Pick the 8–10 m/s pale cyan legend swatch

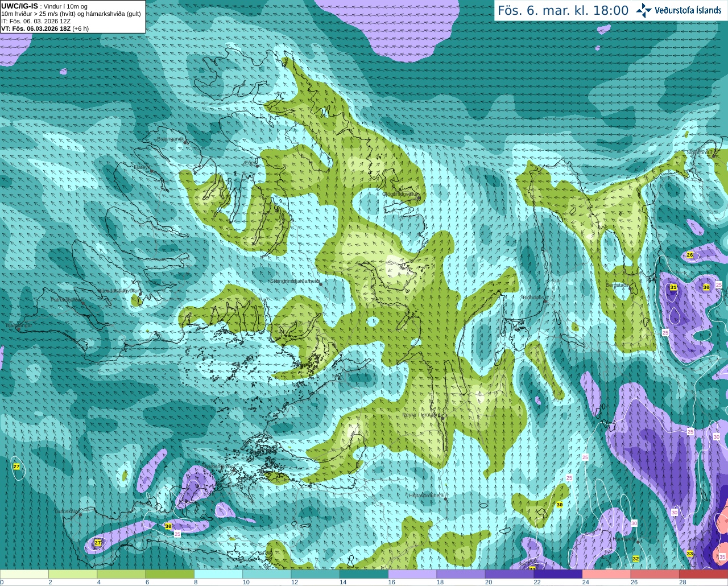tap(218, 574)
